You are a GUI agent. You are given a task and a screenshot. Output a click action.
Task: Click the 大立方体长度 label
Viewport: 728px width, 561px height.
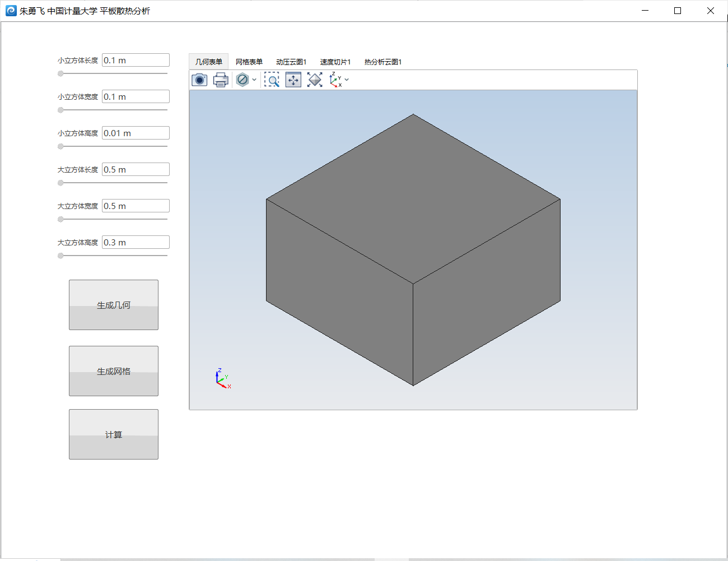78,170
